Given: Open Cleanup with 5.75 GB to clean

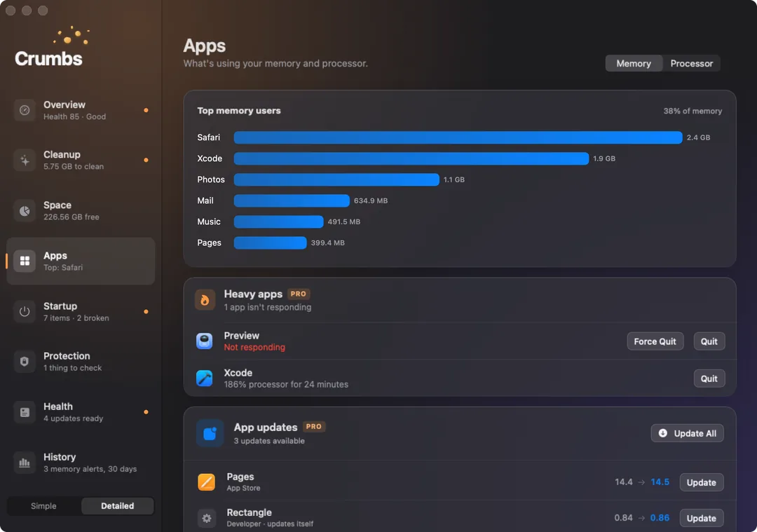Looking at the screenshot, I should [81, 161].
